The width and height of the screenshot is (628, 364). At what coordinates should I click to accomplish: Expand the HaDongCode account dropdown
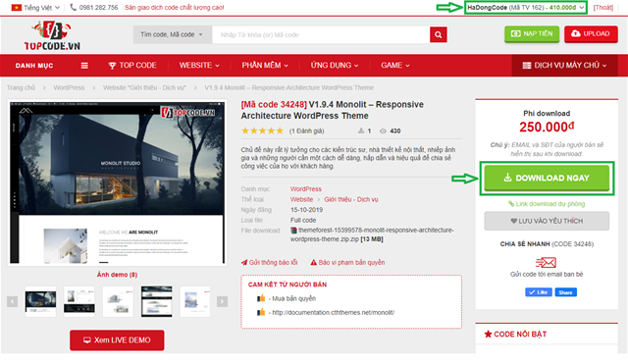pos(526,7)
